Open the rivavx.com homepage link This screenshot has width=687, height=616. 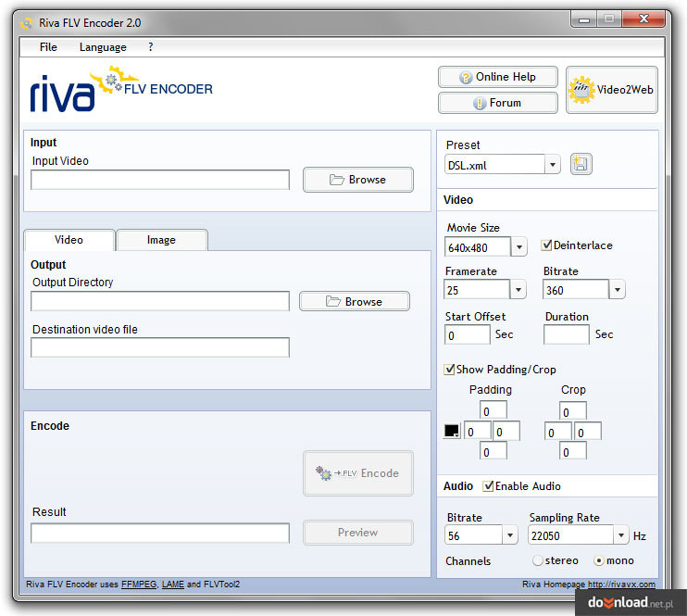click(621, 585)
